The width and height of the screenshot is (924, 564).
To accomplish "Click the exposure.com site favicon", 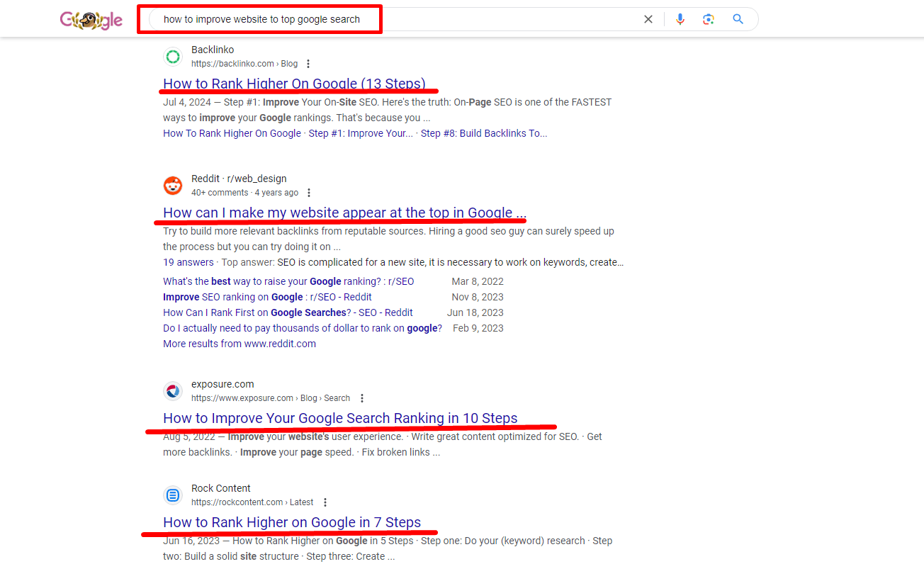I will point(173,391).
